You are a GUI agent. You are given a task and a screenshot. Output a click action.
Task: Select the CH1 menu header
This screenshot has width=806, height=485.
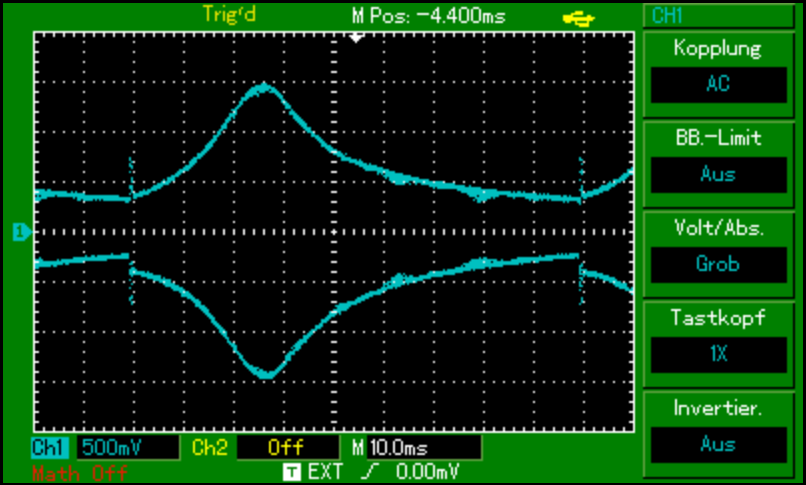tap(718, 16)
